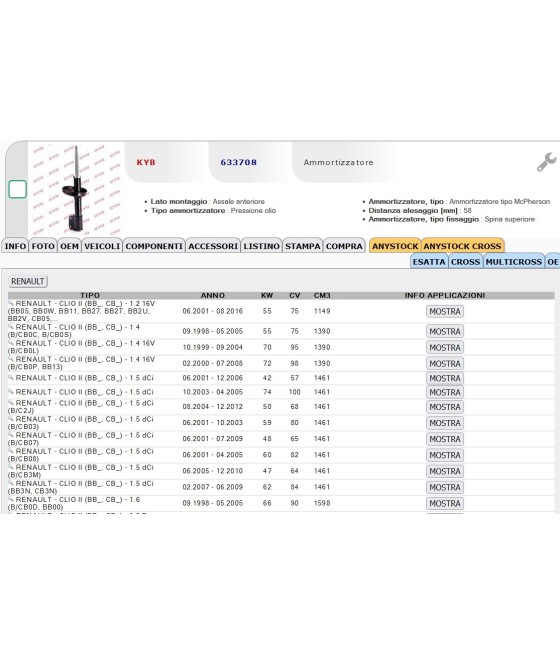Click magnifier icon of 1.5 dCi B/CB3M row
The image size is (560, 655).
11,467
